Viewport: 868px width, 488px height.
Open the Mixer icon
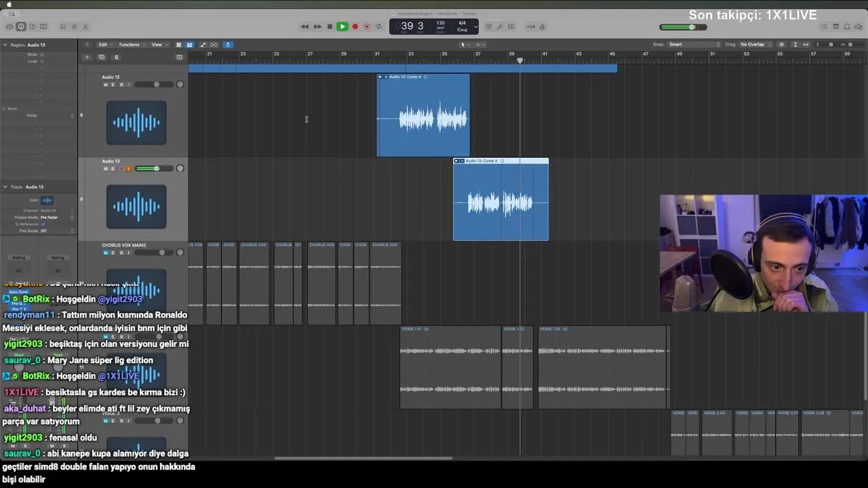tap(74, 26)
